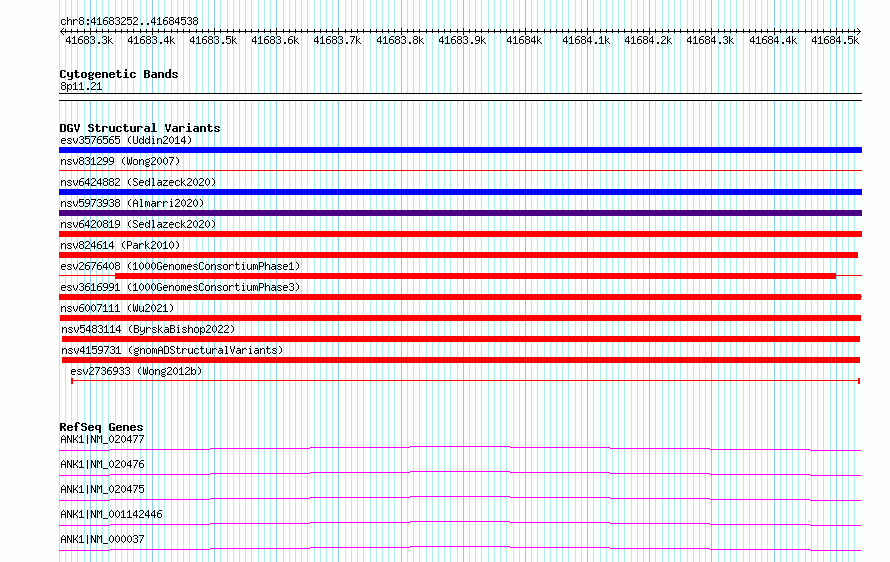890x562 pixels.
Task: Open ANK1|NM_020475 gene label
Action: (102, 489)
